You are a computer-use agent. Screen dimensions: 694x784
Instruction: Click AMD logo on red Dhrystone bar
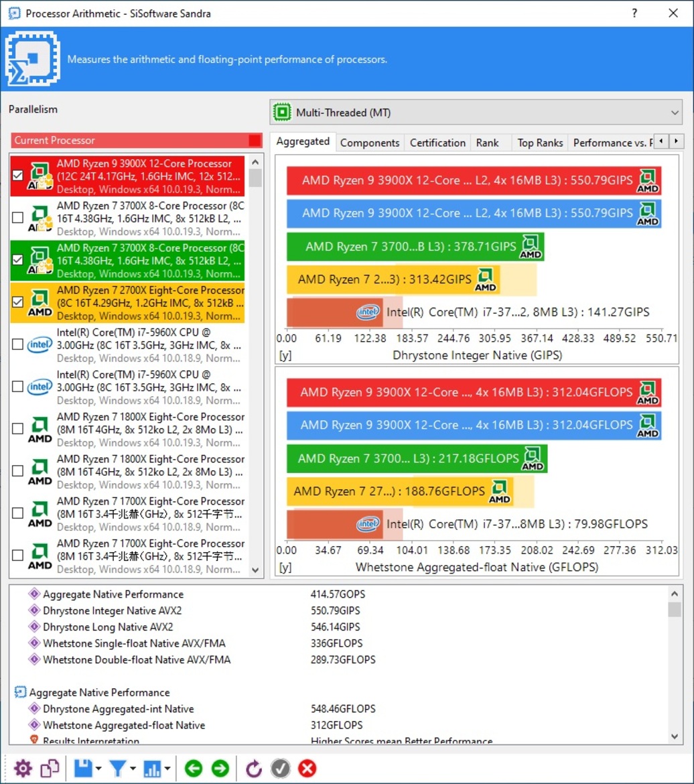click(648, 181)
